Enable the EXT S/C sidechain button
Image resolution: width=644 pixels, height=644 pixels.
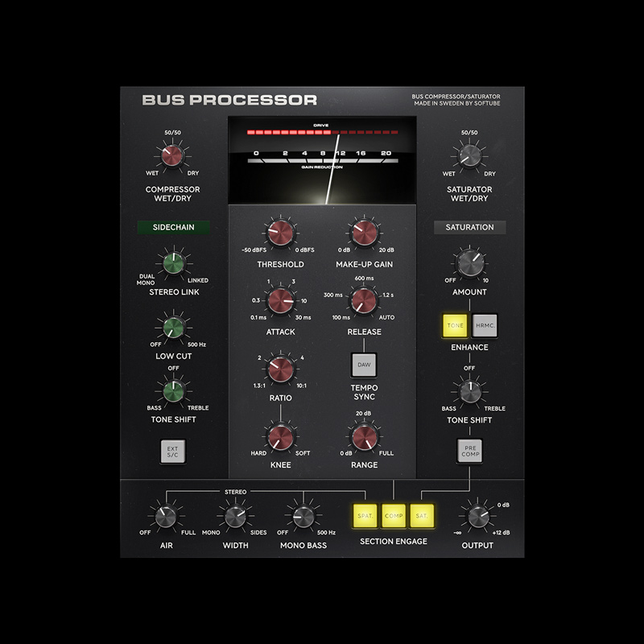(172, 451)
